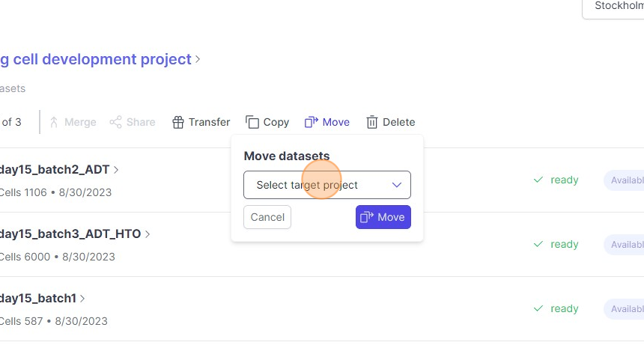Click the ready checkmark for day15_batch1
The image size is (644, 360).
[538, 308]
